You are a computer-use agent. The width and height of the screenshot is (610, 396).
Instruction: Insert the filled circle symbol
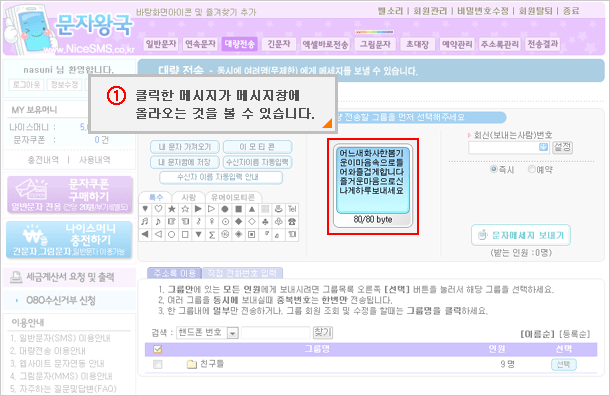(225, 209)
